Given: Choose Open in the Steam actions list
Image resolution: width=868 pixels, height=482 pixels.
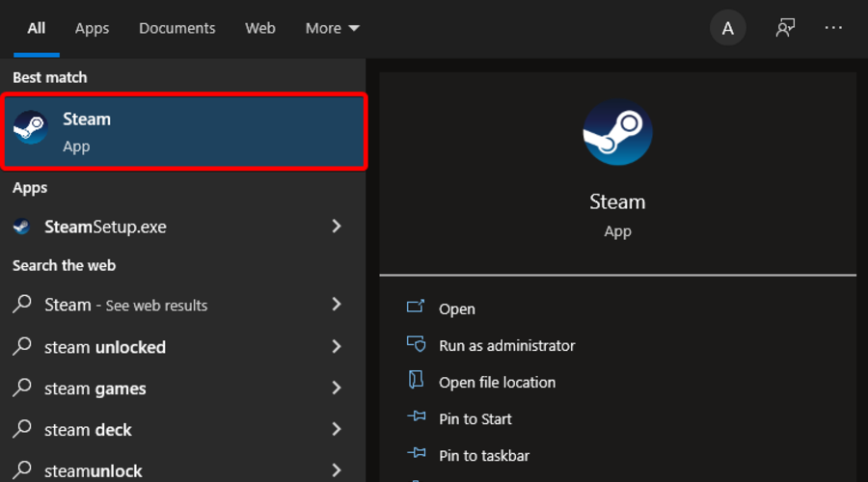Looking at the screenshot, I should pos(456,308).
